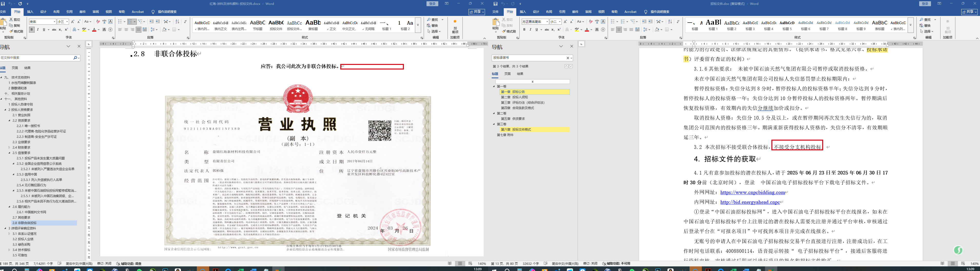Open the 布局 tab in the right Word window
Screen dimensions: 980x271
click(x=549, y=12)
